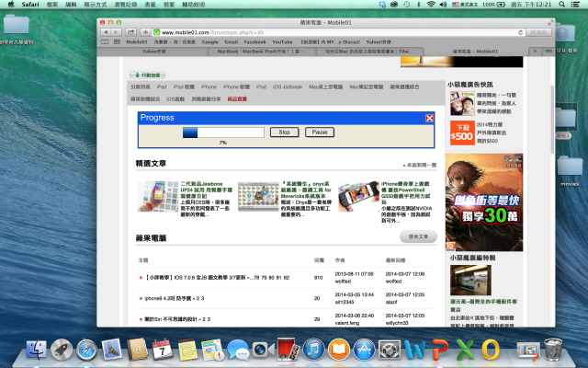
Task: Open Notes yellow pad in Dock
Action: 187,350
